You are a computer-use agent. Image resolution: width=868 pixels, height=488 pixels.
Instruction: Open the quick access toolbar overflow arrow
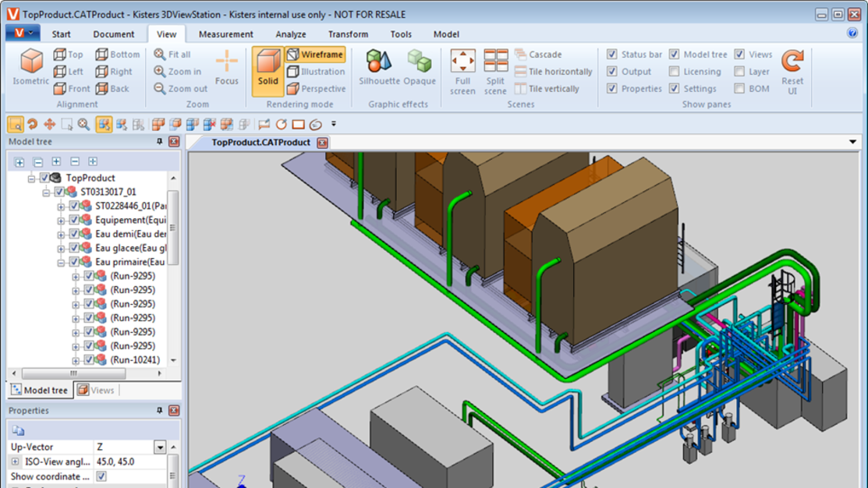point(334,125)
